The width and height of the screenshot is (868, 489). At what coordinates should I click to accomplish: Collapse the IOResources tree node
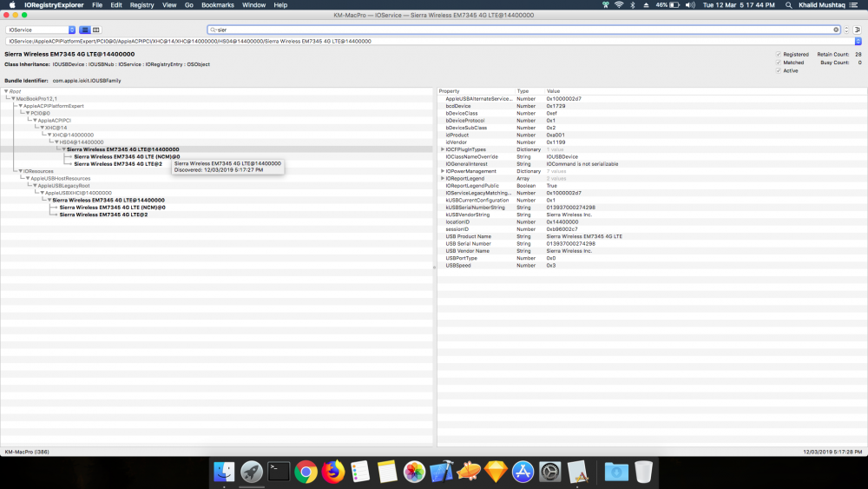coord(21,171)
